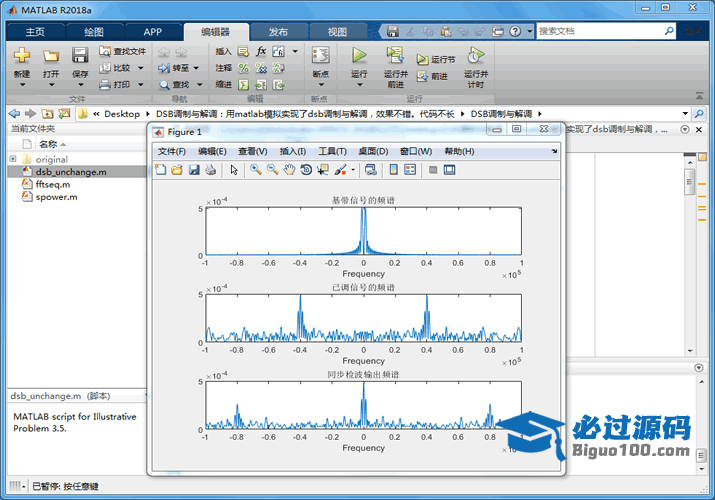Switch to the APP tab
Viewport: 715px width, 500px height.
153,32
